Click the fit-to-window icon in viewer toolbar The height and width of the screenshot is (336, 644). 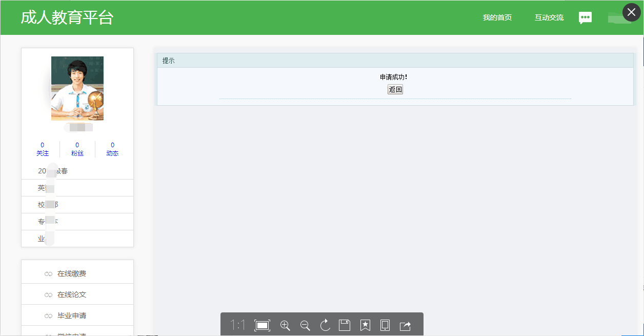point(262,325)
